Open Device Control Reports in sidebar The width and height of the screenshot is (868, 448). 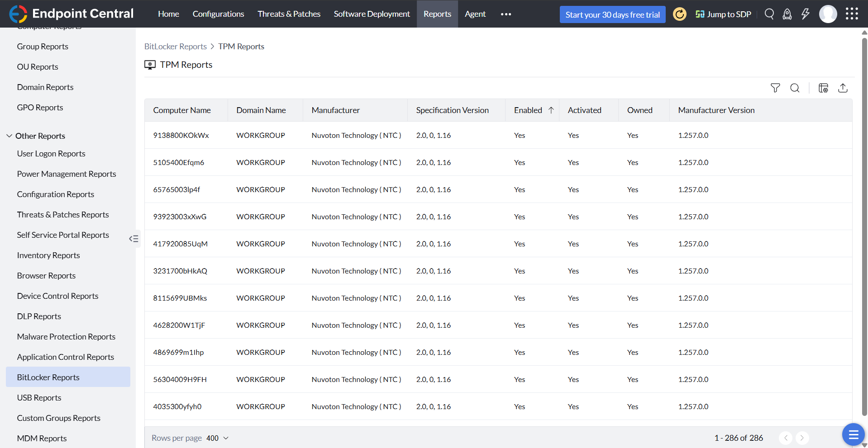tap(57, 296)
